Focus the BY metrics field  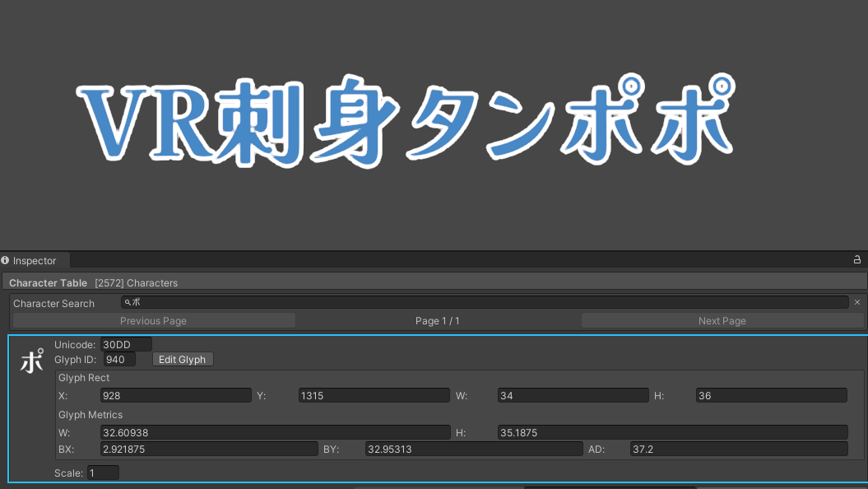point(474,449)
